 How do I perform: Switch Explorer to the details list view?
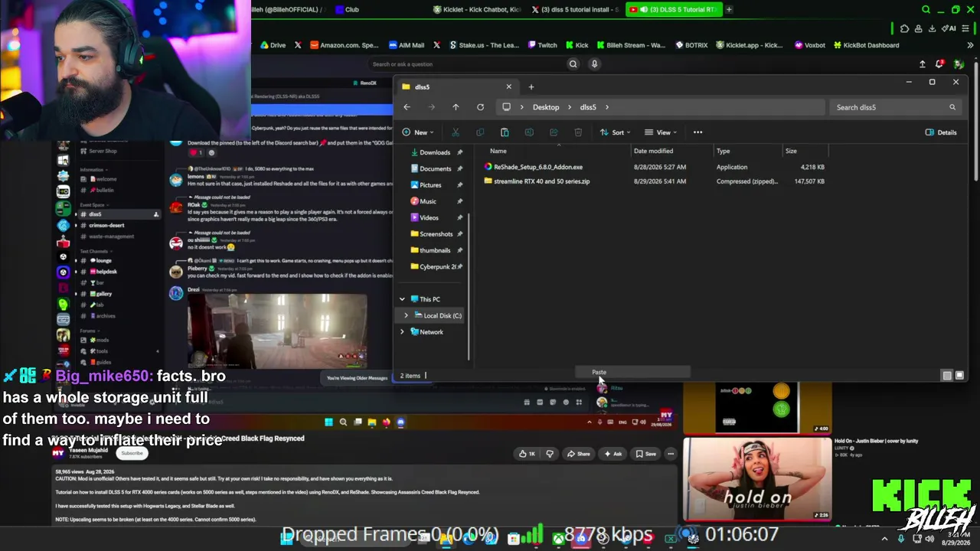click(947, 376)
